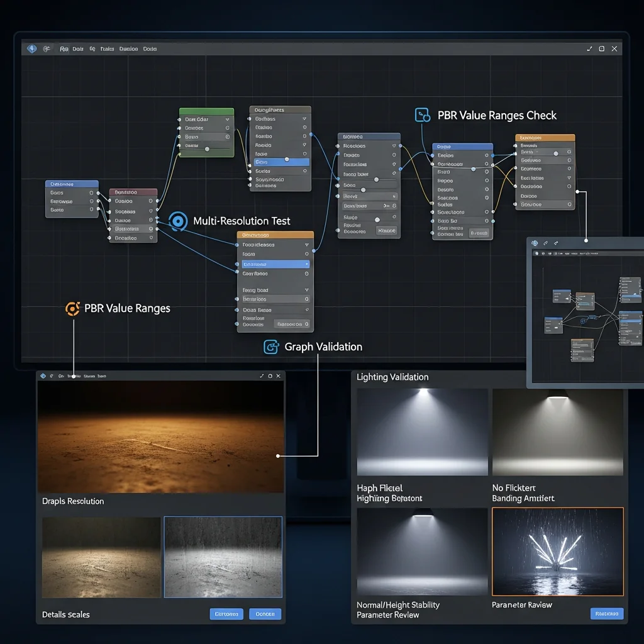The height and width of the screenshot is (644, 644).
Task: Click the PBR Value Ranges Check icon
Action: pos(423,115)
